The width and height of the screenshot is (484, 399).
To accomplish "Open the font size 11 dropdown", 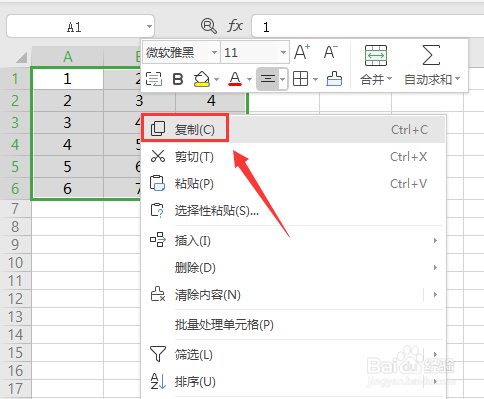I will click(283, 52).
